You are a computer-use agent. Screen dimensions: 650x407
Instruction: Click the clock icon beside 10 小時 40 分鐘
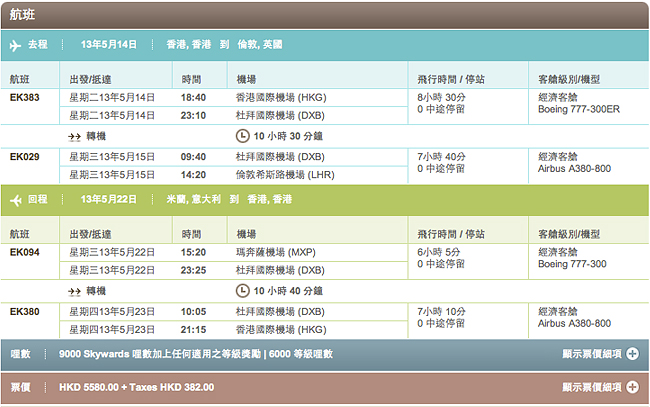pos(241,290)
